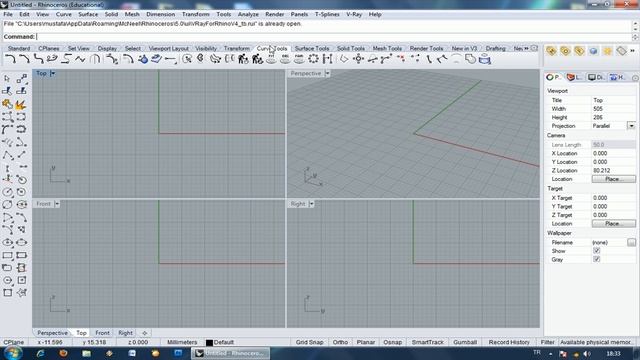Click the wavy curve icon in toolbar
Viewport: 640px width, 360px height.
[80, 60]
